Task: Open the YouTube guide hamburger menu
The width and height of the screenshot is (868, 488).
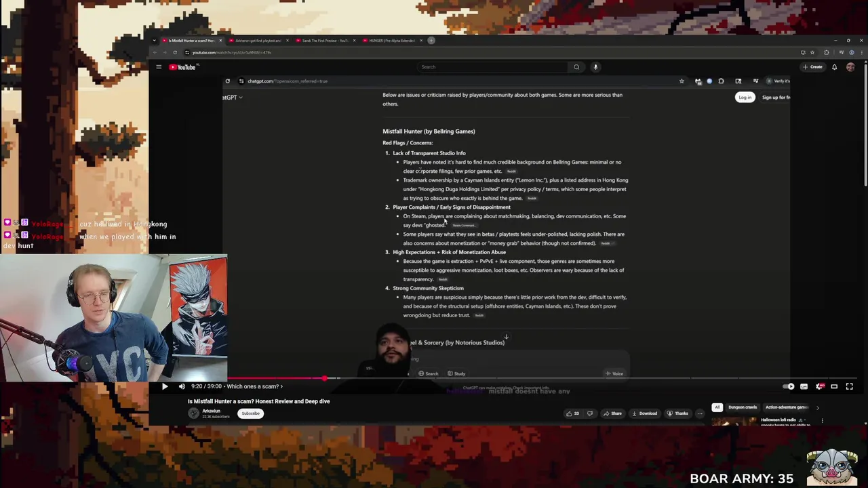Action: 159,67
